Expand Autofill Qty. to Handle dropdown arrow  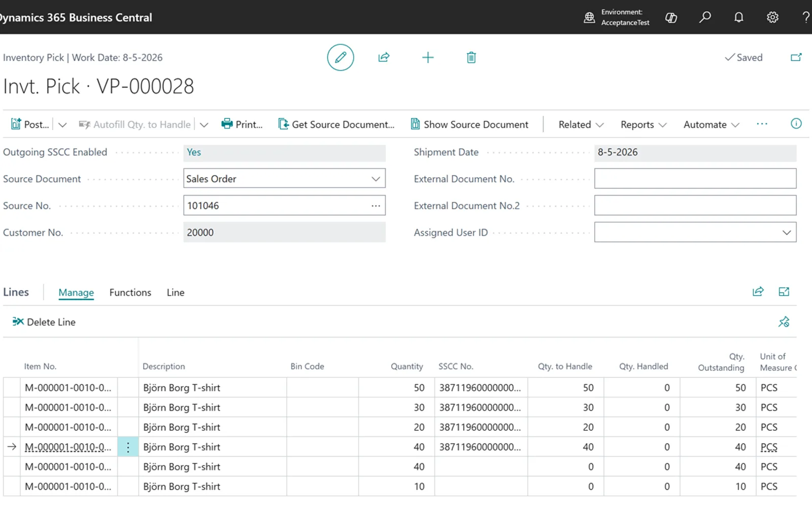[204, 125]
